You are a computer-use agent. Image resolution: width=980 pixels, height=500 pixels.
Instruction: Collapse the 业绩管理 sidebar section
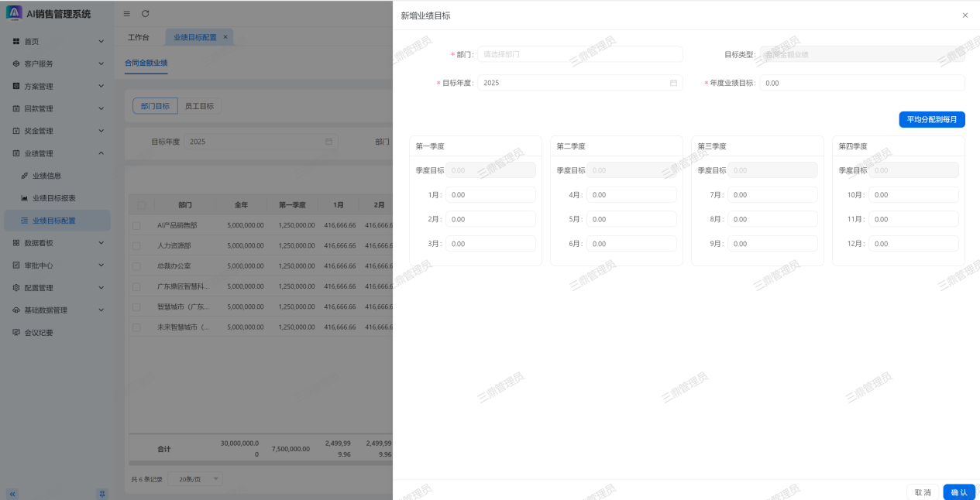tap(56, 153)
